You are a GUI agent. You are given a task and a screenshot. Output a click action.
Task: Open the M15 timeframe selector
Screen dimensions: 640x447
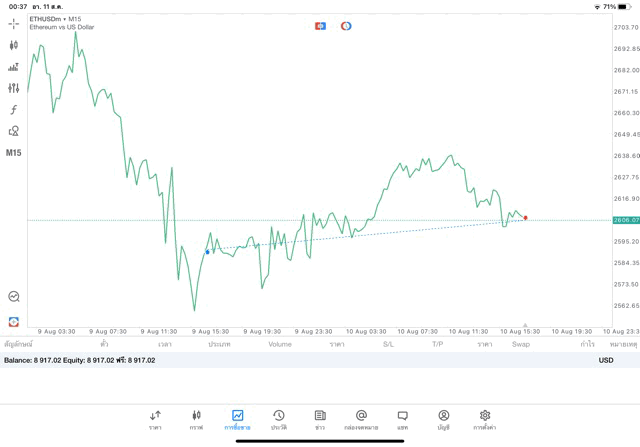click(14, 153)
